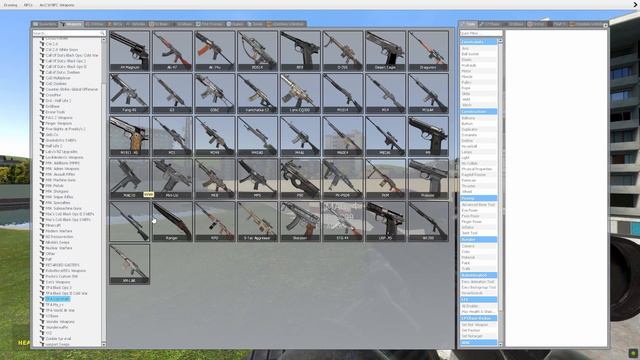This screenshot has height=360, width=640.
Task: Click the tools quick filter field
Action: 481,33
